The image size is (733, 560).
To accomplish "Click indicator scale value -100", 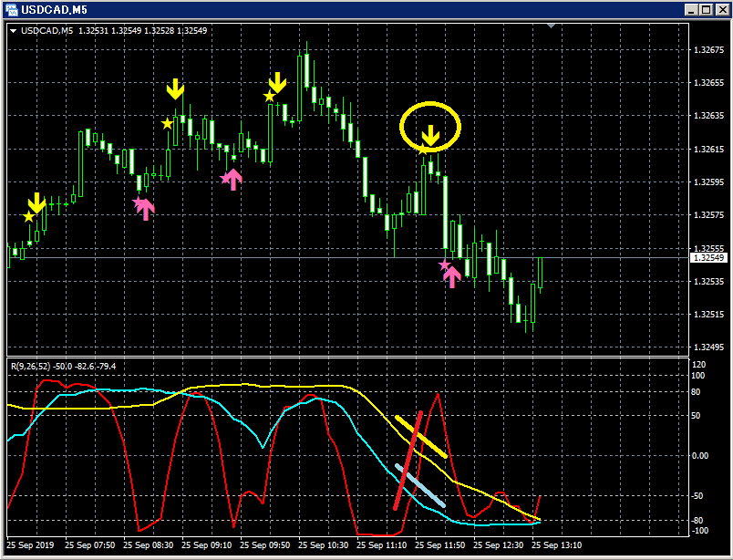I will tap(700, 531).
